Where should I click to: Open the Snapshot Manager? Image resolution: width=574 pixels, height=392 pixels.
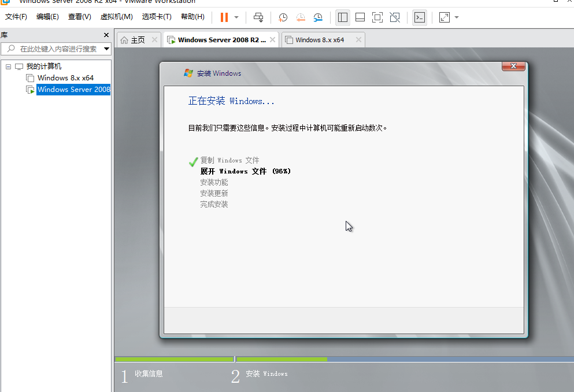click(x=318, y=17)
